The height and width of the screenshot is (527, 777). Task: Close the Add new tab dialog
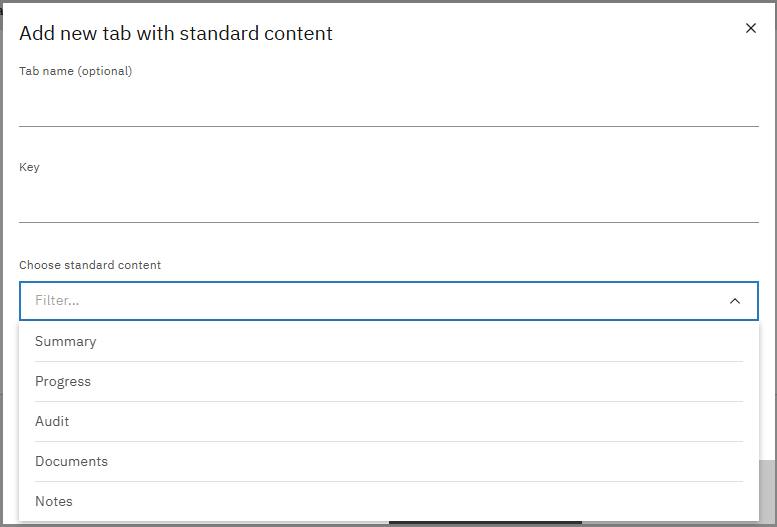[x=751, y=28]
